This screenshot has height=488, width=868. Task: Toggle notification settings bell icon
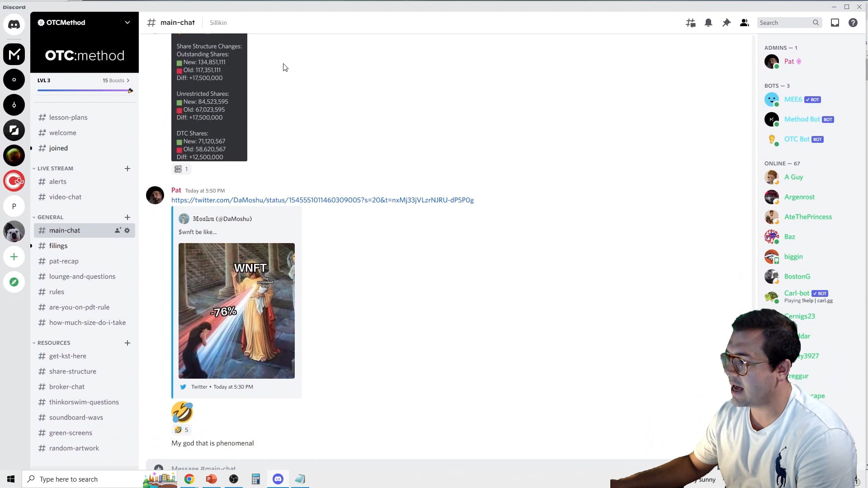(708, 23)
